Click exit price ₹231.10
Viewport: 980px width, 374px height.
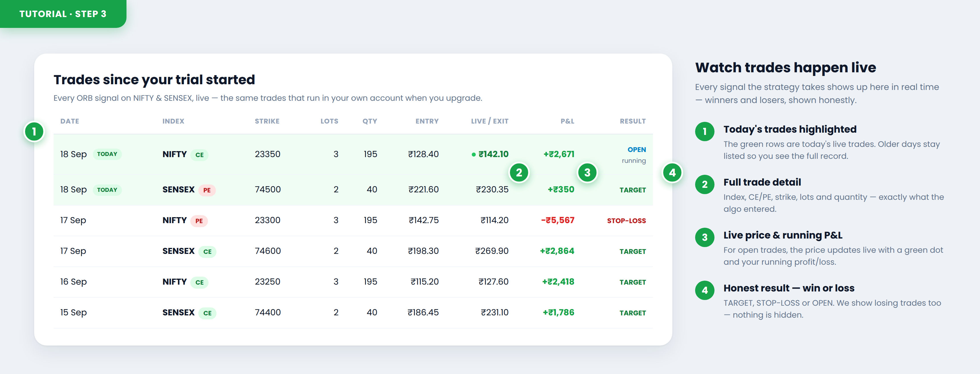pyautogui.click(x=495, y=313)
